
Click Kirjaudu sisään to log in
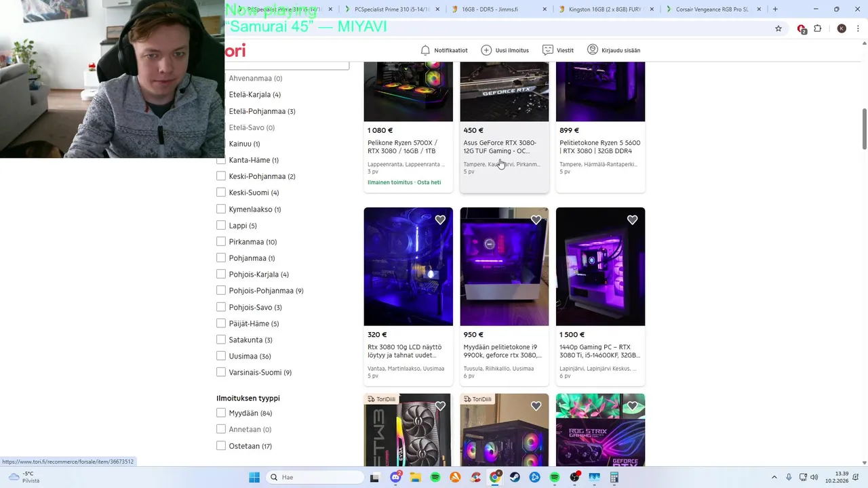614,50
